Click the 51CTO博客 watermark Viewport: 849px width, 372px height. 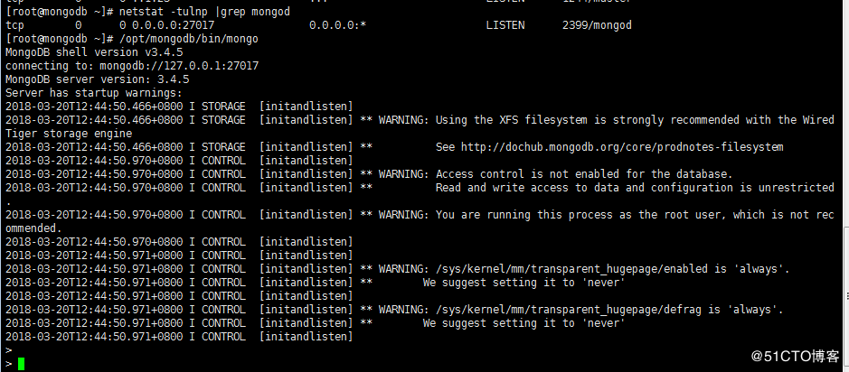coord(796,356)
